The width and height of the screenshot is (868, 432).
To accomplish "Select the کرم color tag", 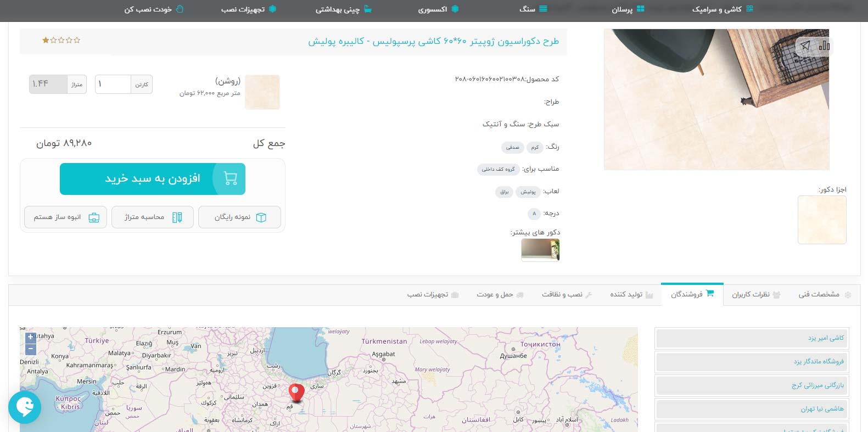I will (535, 147).
